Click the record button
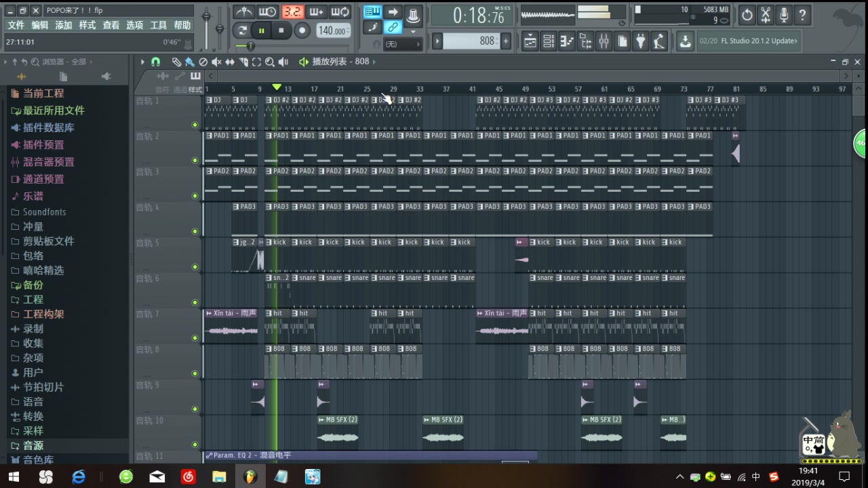Viewport: 868px width, 488px height. 302,30
